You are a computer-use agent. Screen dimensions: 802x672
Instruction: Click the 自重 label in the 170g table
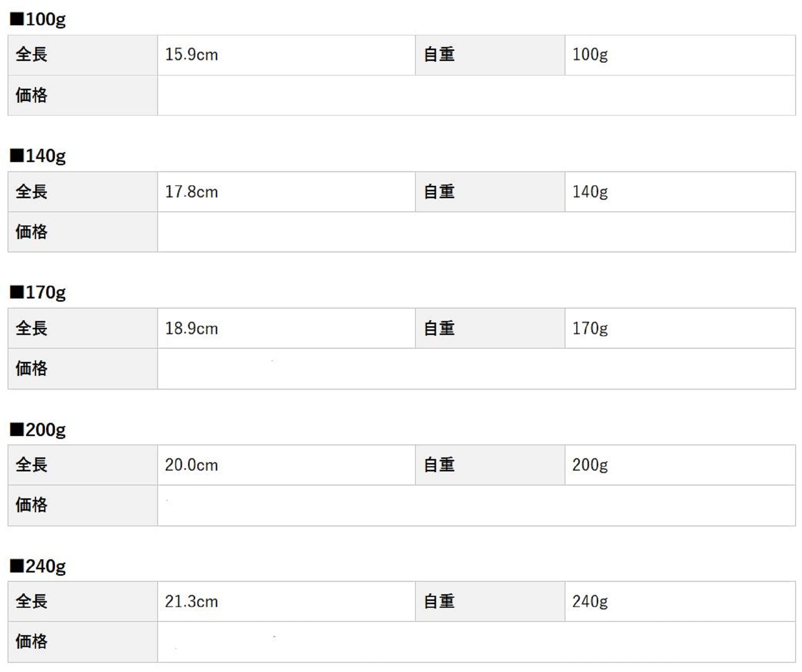[x=439, y=329]
